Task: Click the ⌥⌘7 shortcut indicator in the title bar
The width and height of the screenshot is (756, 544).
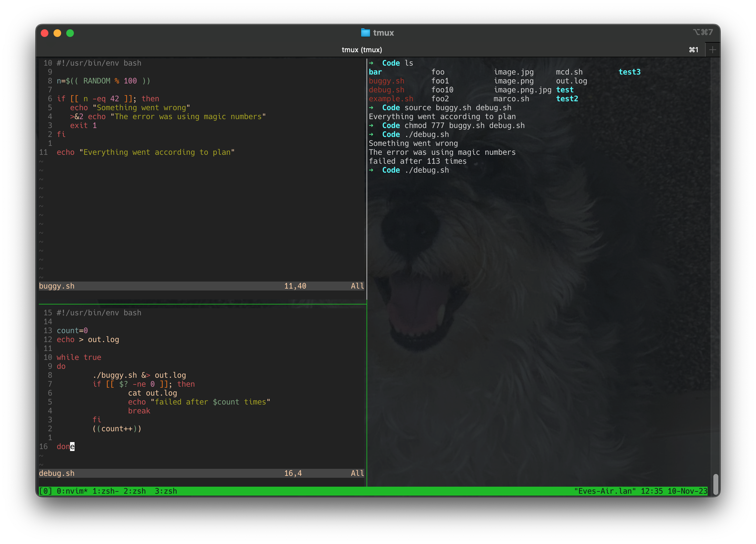Action: coord(703,32)
